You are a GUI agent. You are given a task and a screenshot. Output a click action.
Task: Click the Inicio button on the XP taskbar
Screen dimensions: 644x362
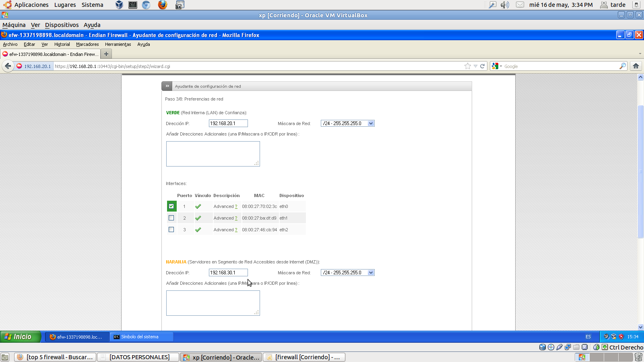click(x=20, y=337)
